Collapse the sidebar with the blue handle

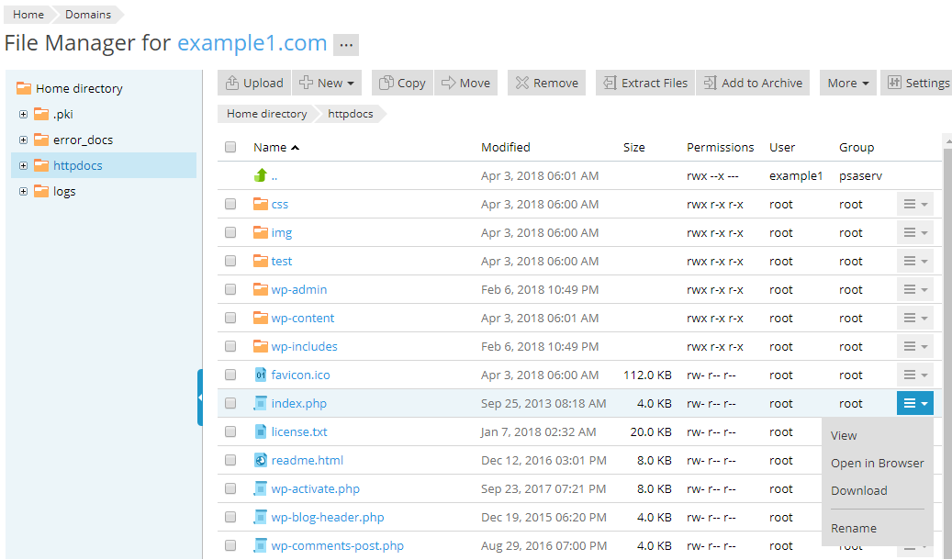[x=200, y=398]
